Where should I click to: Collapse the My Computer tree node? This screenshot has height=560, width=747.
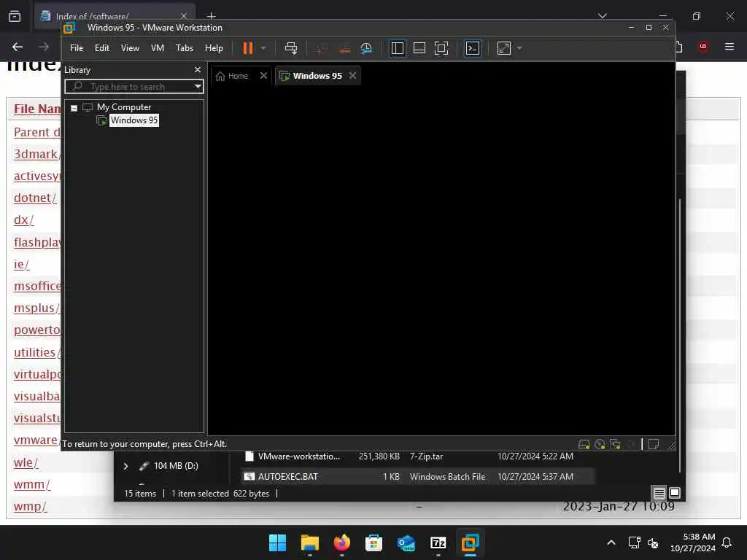(74, 108)
